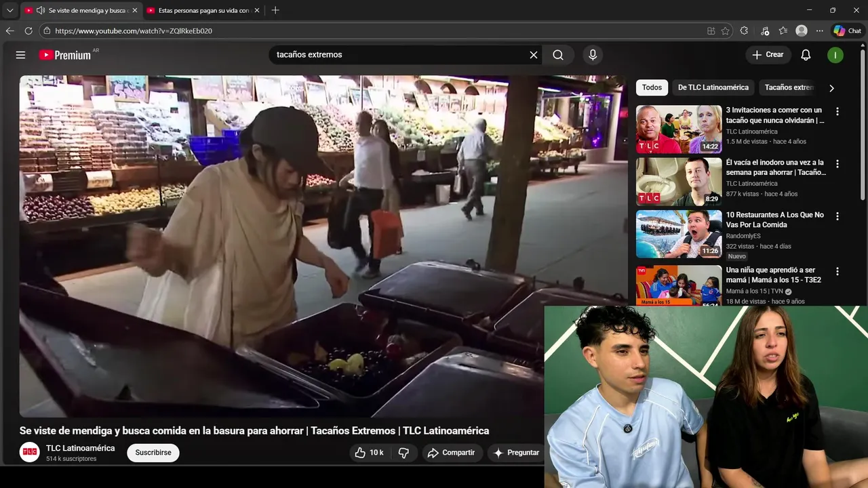Open the 11:26 restaurantes video thumbnail
Screen dimensions: 868x488
tap(679, 234)
